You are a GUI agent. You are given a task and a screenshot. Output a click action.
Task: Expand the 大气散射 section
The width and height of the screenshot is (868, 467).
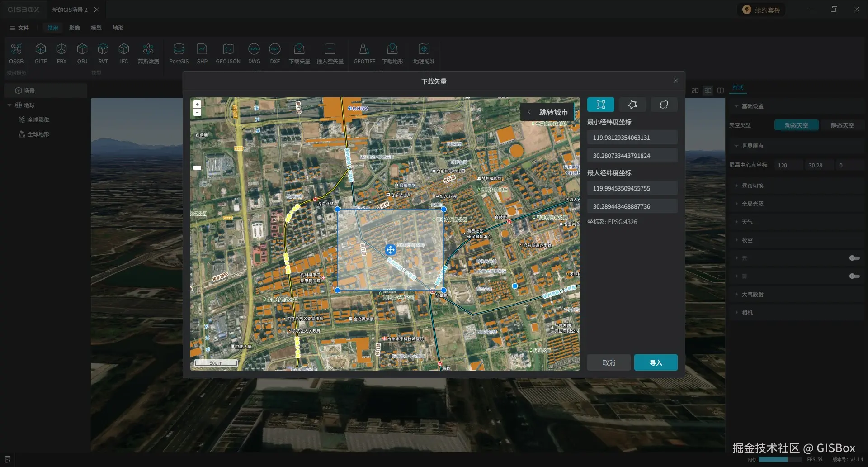pyautogui.click(x=736, y=295)
